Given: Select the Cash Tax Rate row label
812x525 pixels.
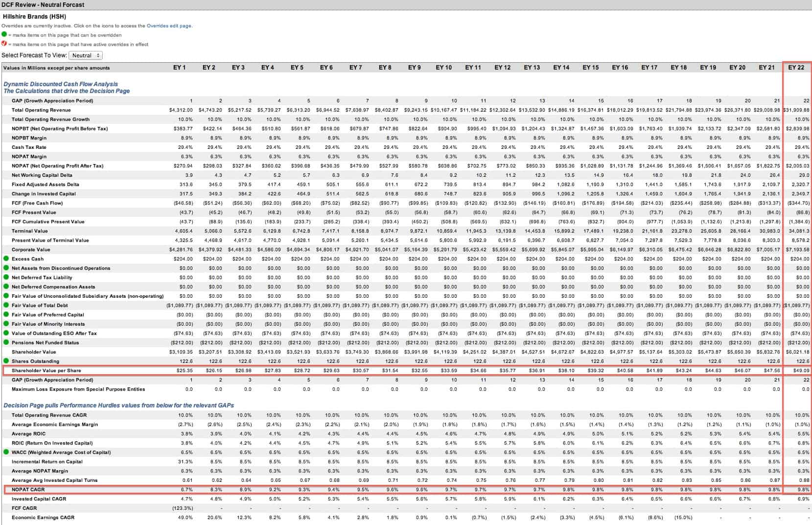Looking at the screenshot, I should click(x=29, y=147).
